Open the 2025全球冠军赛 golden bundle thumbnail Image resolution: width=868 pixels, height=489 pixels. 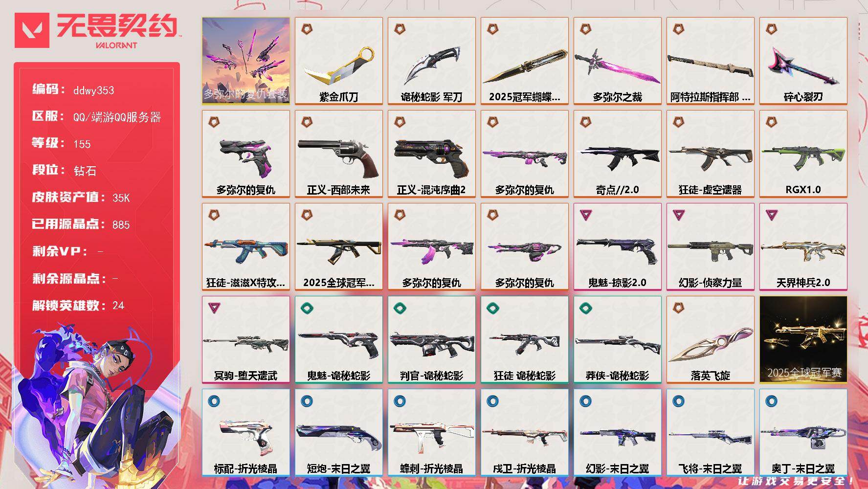803,340
